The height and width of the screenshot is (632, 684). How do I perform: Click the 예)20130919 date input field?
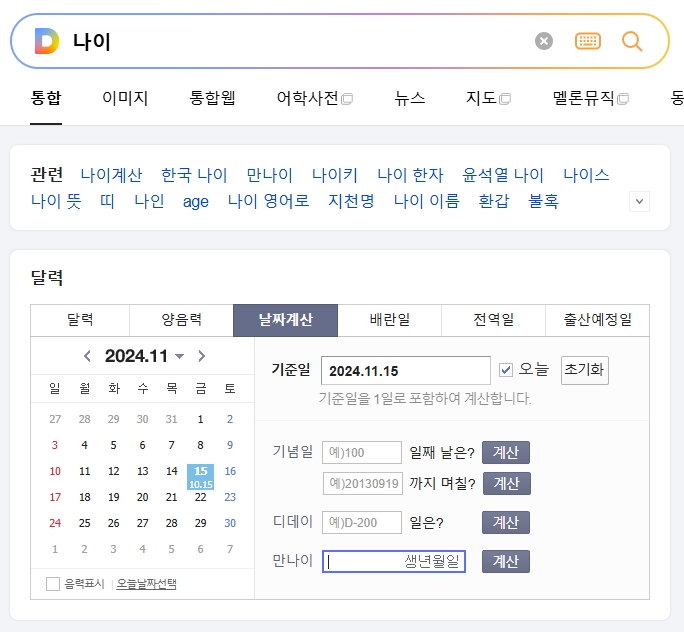363,483
